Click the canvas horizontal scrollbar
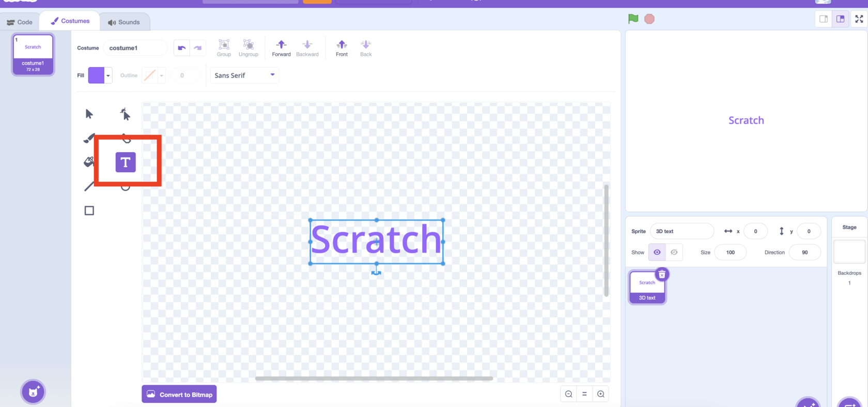This screenshot has height=407, width=868. point(374,379)
